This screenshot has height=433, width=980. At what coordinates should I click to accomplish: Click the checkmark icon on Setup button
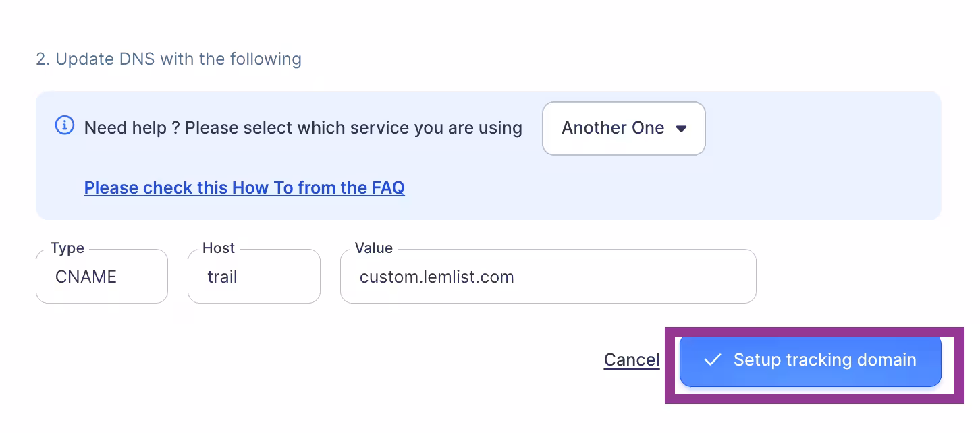click(712, 360)
